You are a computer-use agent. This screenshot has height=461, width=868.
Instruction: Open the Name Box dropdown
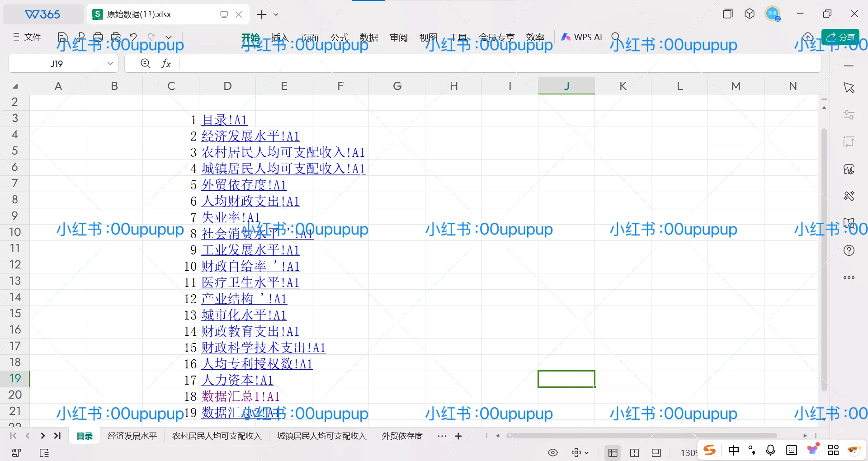coord(110,63)
